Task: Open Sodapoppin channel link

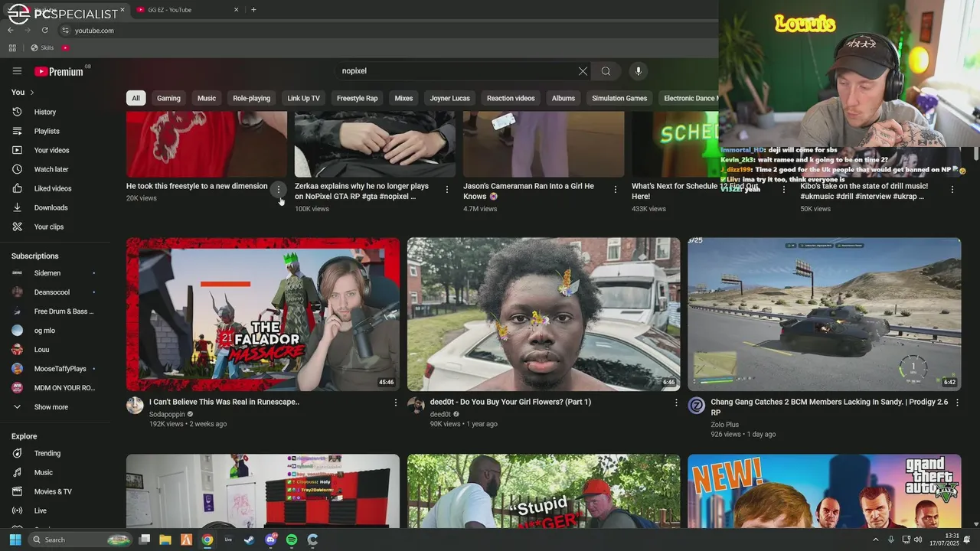Action: coord(167,414)
